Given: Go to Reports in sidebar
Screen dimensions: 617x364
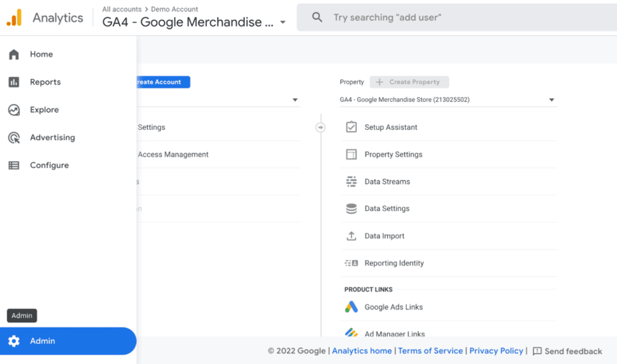Looking at the screenshot, I should click(x=45, y=82).
